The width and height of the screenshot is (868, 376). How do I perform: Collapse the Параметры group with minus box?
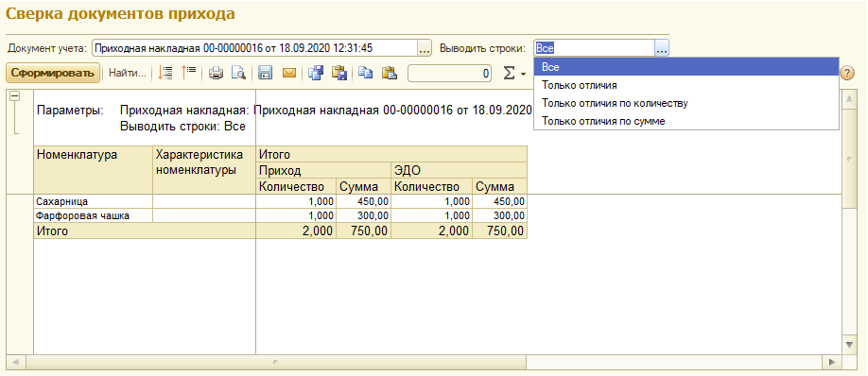coord(15,96)
